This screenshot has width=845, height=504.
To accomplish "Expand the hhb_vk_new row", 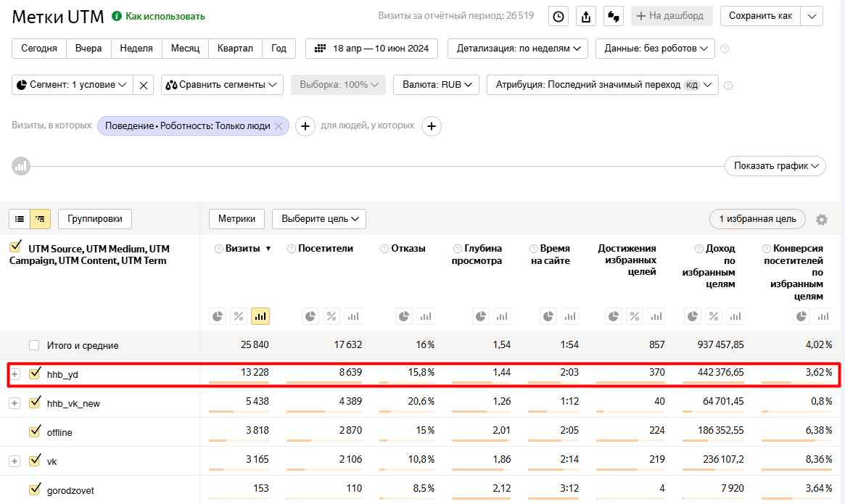I will 15,403.
